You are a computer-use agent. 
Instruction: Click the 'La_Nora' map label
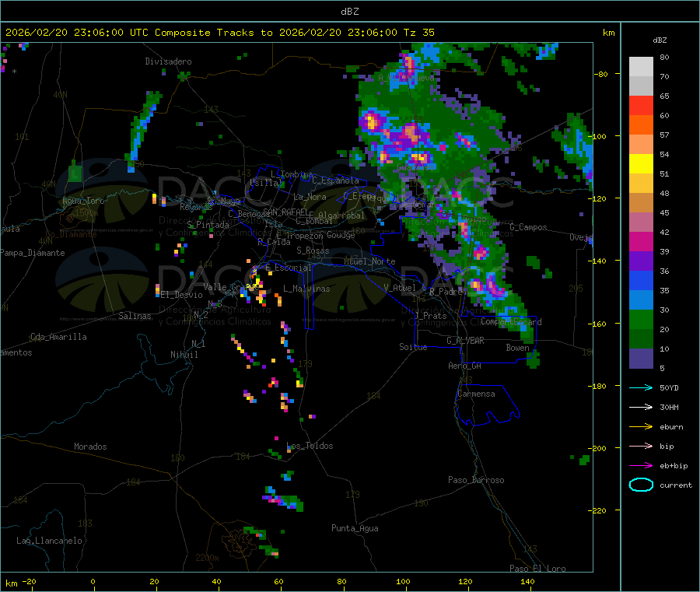pos(310,197)
